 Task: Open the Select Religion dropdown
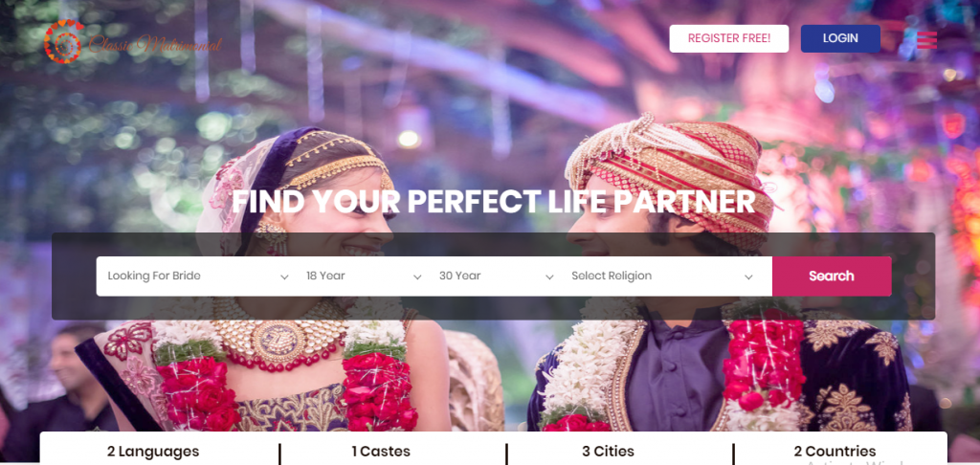(x=666, y=276)
